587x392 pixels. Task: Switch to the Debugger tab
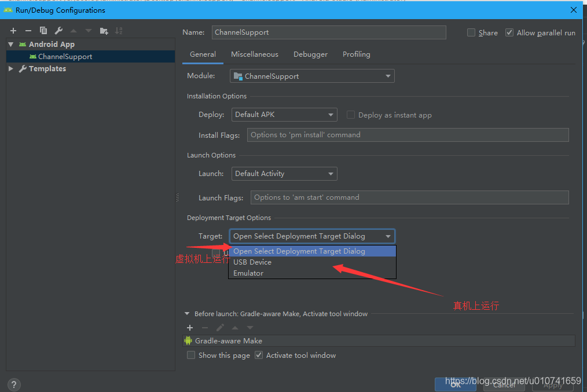(310, 54)
